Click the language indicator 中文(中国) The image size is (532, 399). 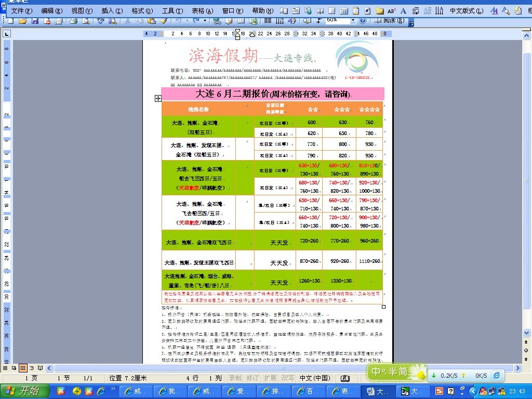(315, 378)
